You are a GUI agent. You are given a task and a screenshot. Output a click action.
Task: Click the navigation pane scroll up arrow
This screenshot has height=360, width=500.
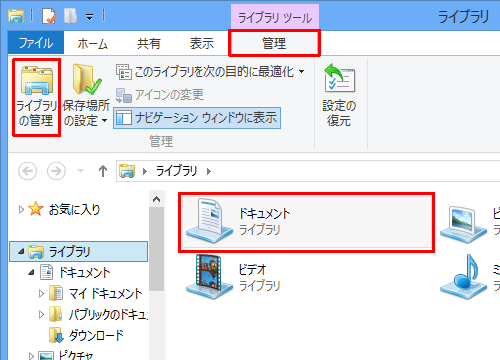156,199
